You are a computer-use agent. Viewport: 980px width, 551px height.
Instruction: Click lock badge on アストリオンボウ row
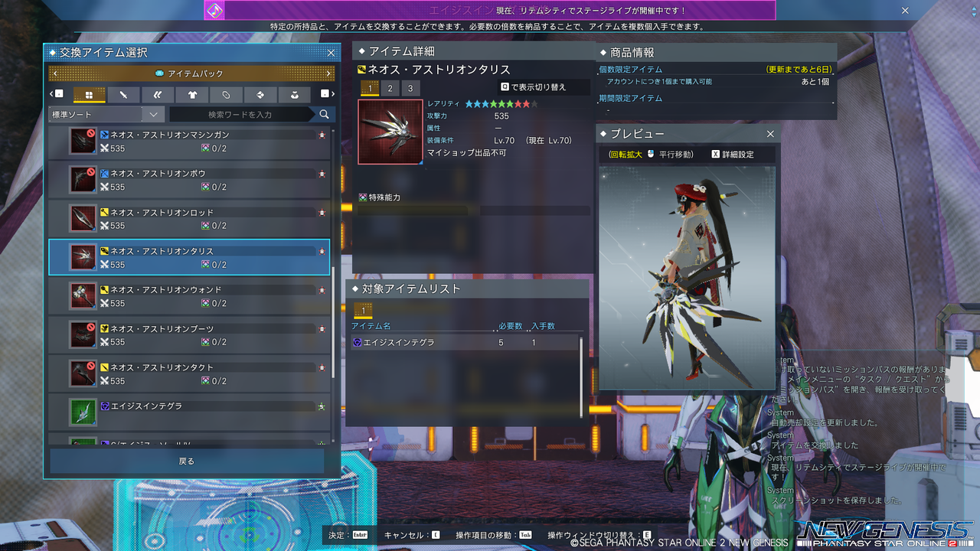pyautogui.click(x=322, y=174)
